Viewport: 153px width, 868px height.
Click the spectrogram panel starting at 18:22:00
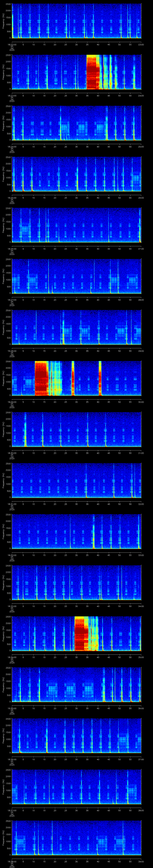point(77,21)
